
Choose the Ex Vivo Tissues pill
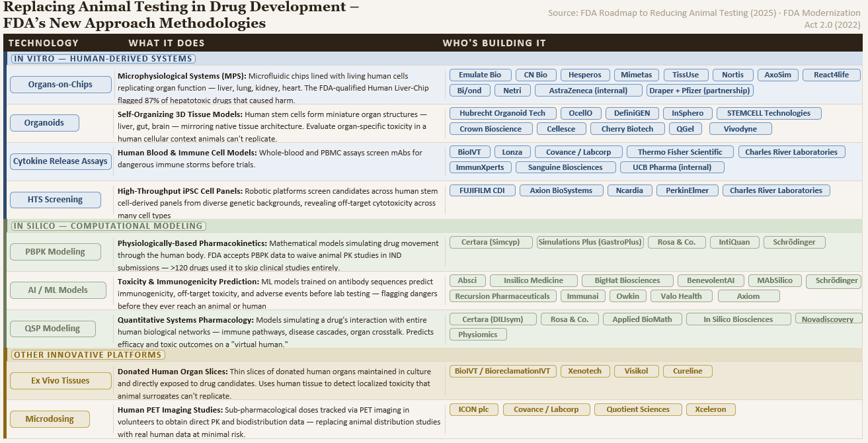(60, 381)
